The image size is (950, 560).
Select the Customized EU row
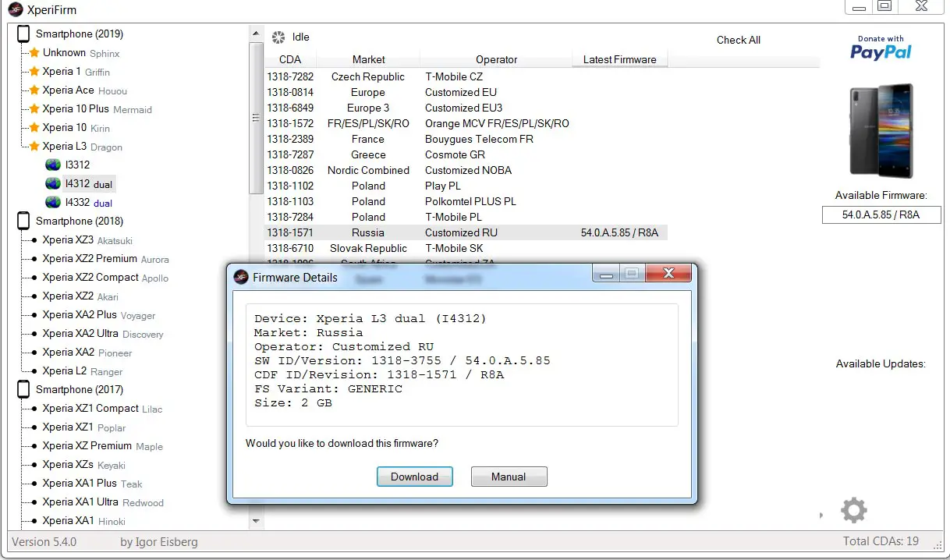[x=466, y=92]
